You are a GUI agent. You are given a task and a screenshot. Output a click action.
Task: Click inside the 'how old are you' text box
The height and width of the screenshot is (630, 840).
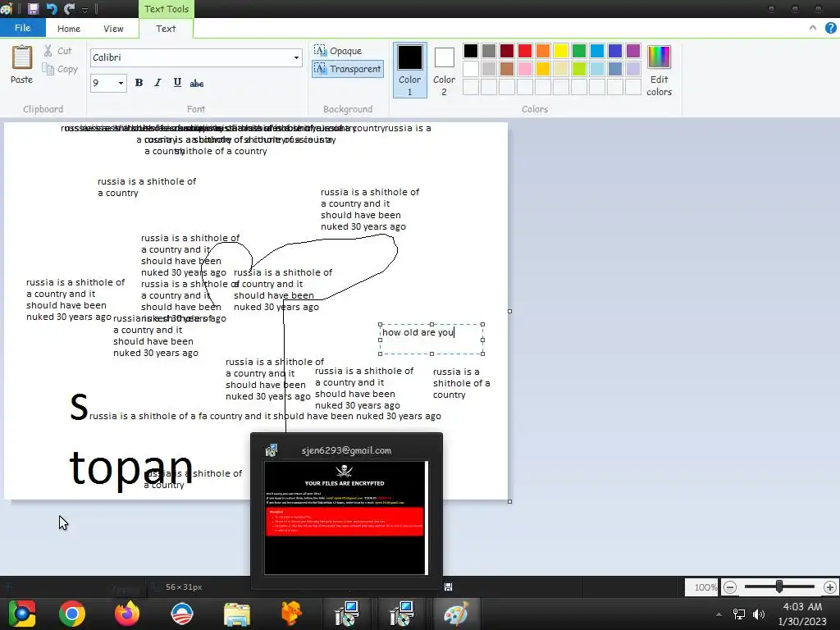tap(431, 339)
